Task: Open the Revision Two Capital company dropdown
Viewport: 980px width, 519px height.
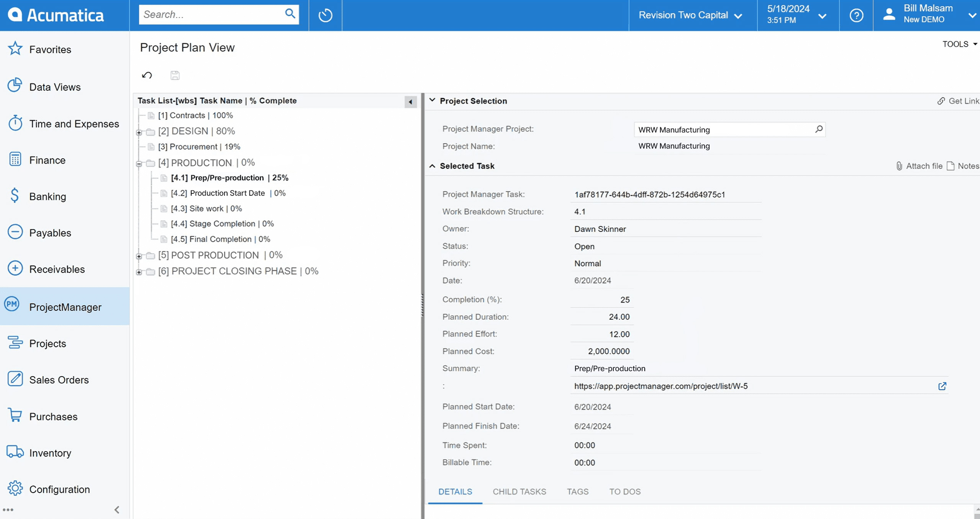Action: pyautogui.click(x=690, y=15)
